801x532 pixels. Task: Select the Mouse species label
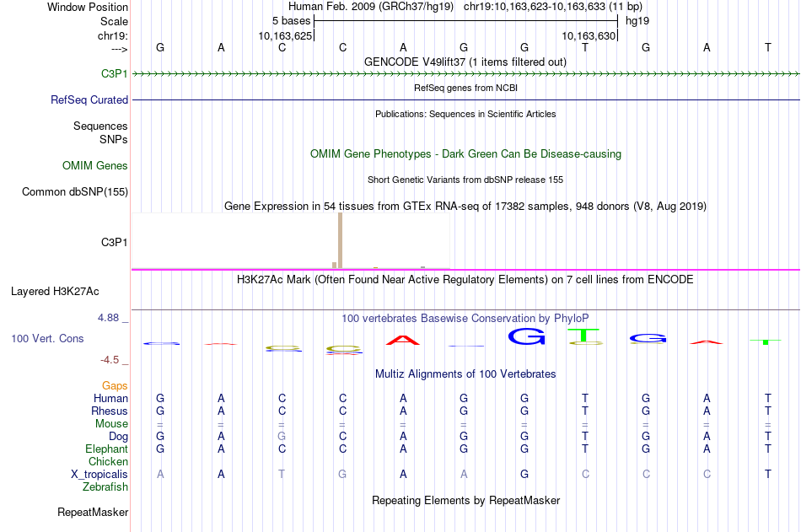click(111, 423)
